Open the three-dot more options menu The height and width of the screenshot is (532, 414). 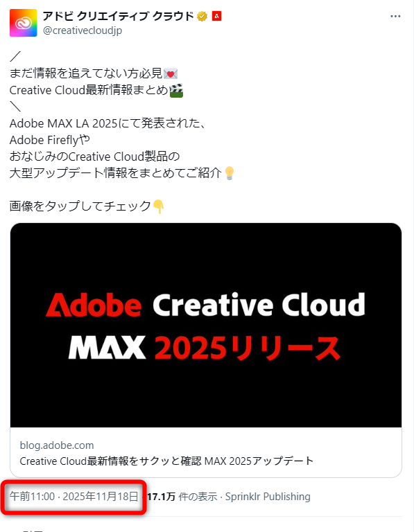click(395, 17)
